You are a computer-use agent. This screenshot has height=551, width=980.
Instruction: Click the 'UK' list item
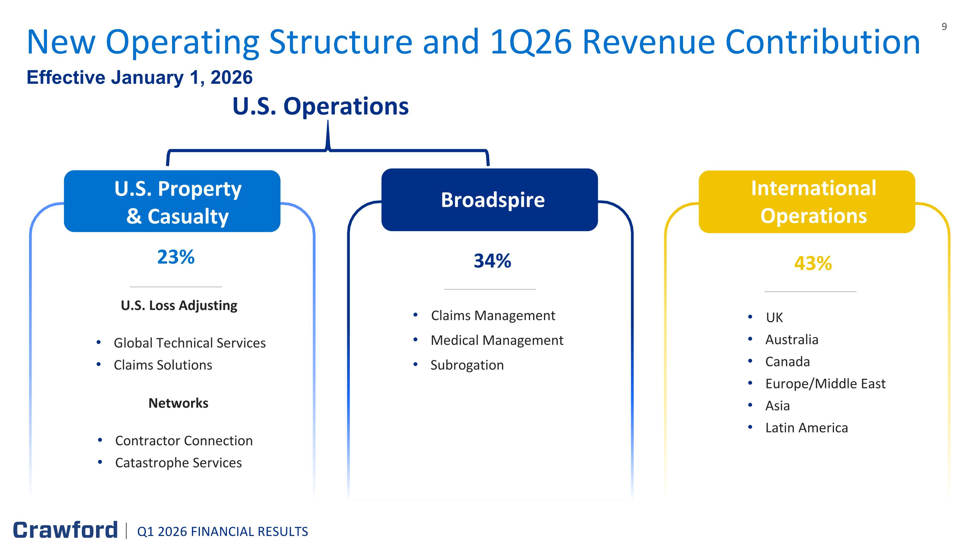click(x=774, y=317)
